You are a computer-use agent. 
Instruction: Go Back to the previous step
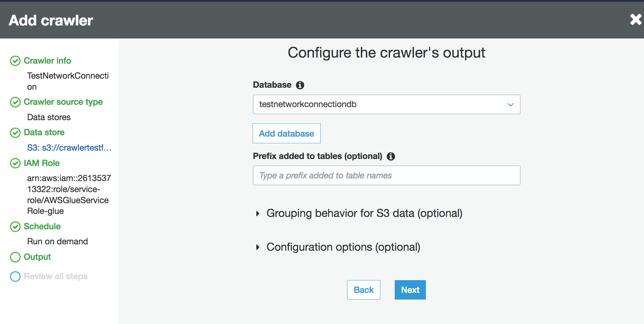[x=364, y=290]
